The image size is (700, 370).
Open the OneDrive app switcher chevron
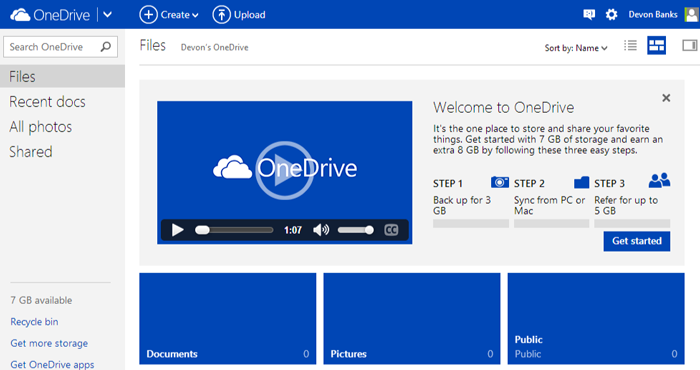[x=108, y=15]
